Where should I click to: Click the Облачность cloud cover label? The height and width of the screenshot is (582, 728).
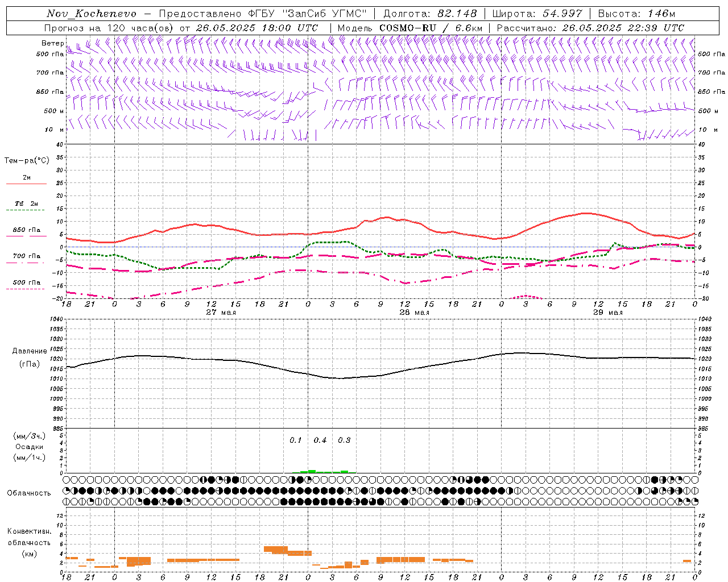pyautogui.click(x=29, y=493)
